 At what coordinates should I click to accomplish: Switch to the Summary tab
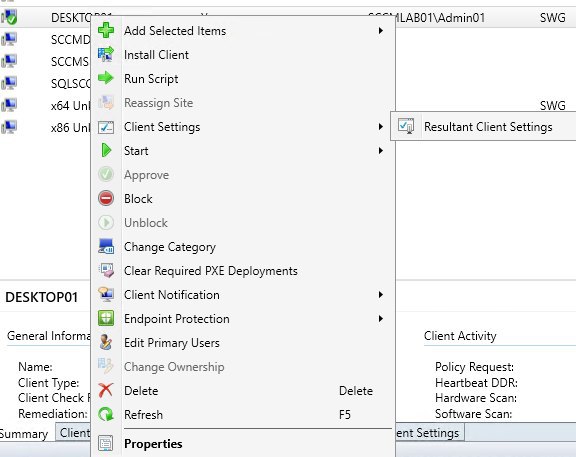[x=24, y=434]
